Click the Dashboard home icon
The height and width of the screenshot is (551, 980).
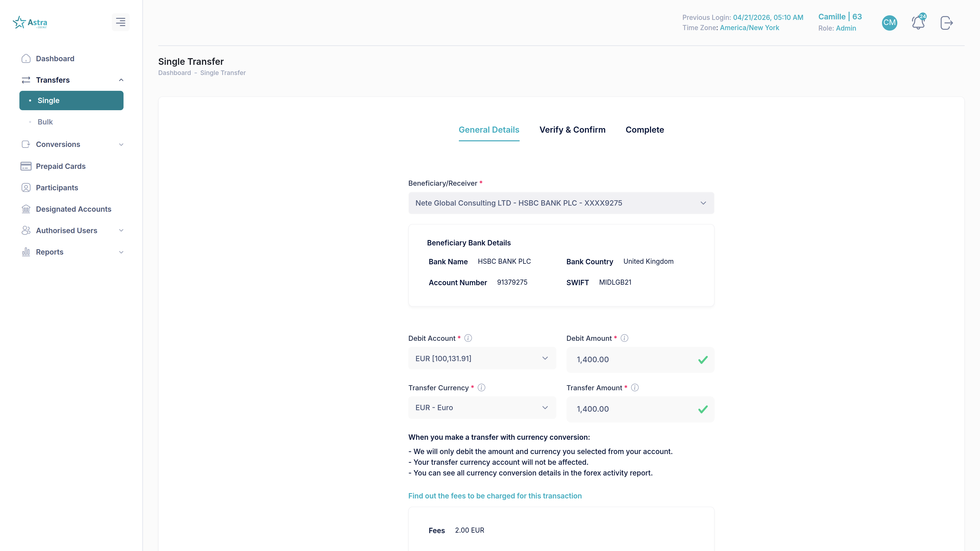pyautogui.click(x=26, y=59)
